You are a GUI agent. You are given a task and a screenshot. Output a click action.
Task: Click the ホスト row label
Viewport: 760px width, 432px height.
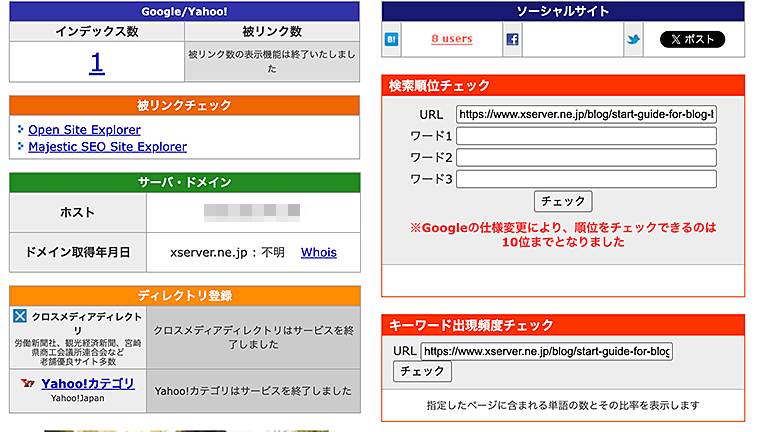78,212
